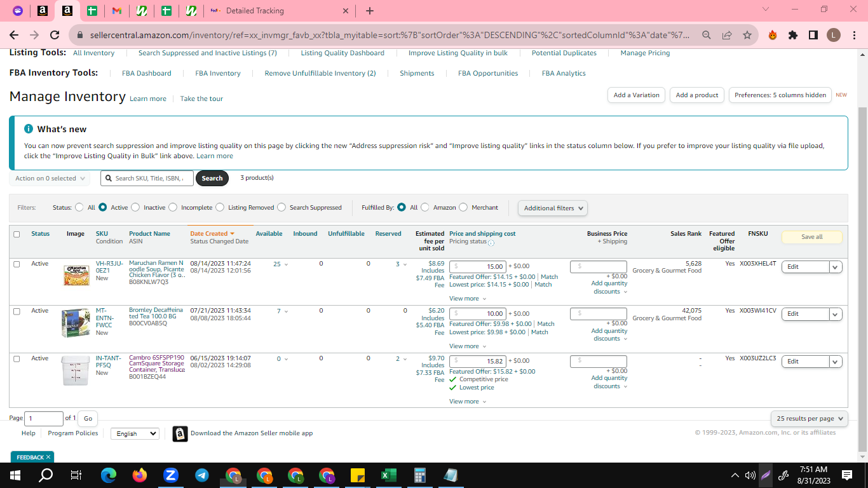This screenshot has height=488, width=868.
Task: Launch Firefox from the taskbar
Action: [x=140, y=475]
